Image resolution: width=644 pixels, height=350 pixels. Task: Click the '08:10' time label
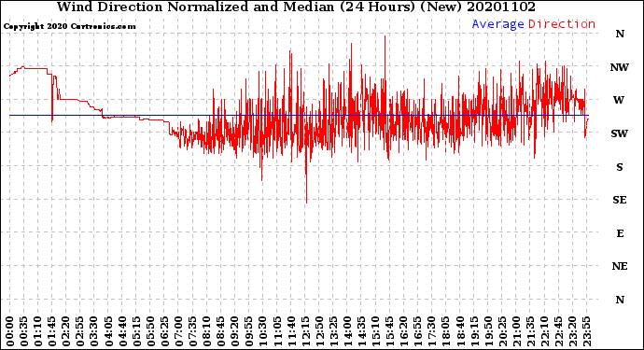pyautogui.click(x=206, y=331)
